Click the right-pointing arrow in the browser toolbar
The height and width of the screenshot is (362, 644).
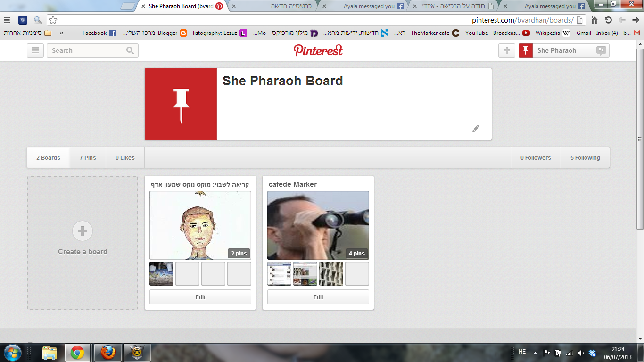(636, 20)
